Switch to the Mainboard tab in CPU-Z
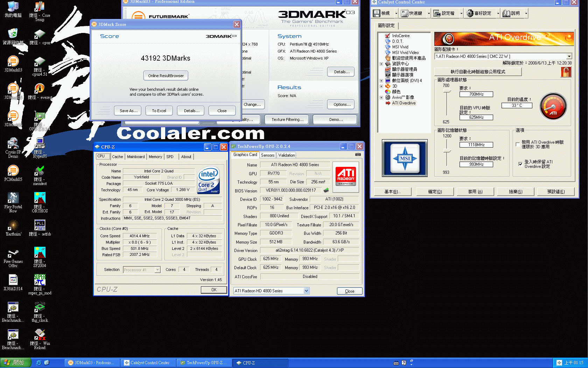The height and width of the screenshot is (368, 588). [x=136, y=157]
